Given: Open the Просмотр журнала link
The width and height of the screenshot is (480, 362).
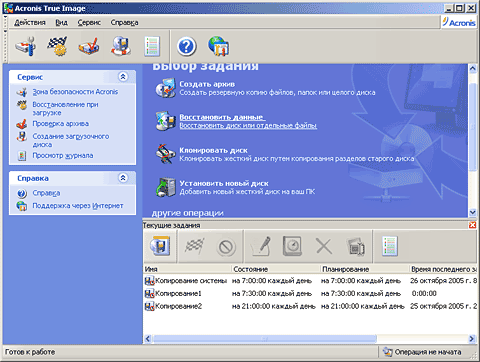Looking at the screenshot, I should coord(63,156).
